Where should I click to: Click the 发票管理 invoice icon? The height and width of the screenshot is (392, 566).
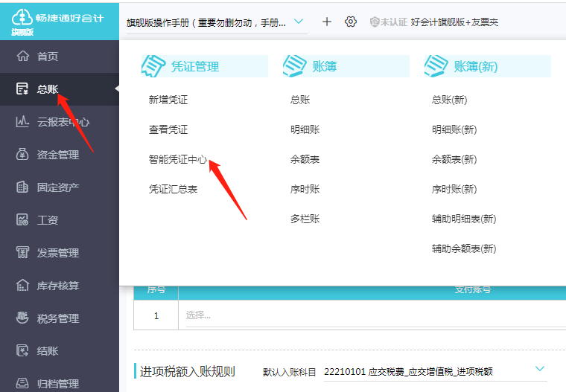click(22, 252)
